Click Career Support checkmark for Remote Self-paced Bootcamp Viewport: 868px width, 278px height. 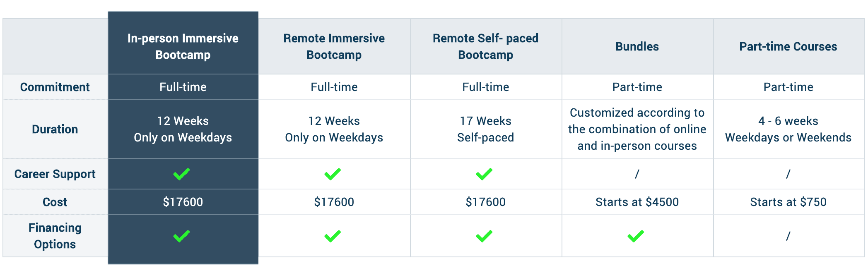pos(484,174)
